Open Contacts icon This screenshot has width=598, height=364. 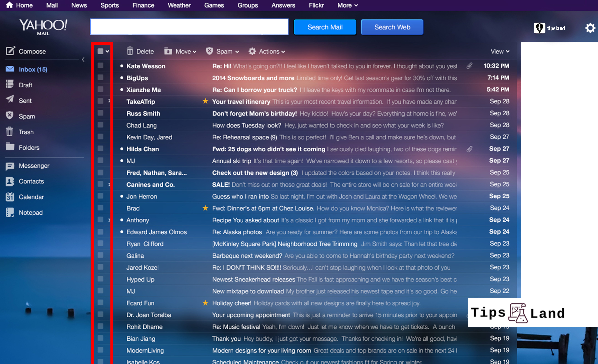click(x=10, y=182)
